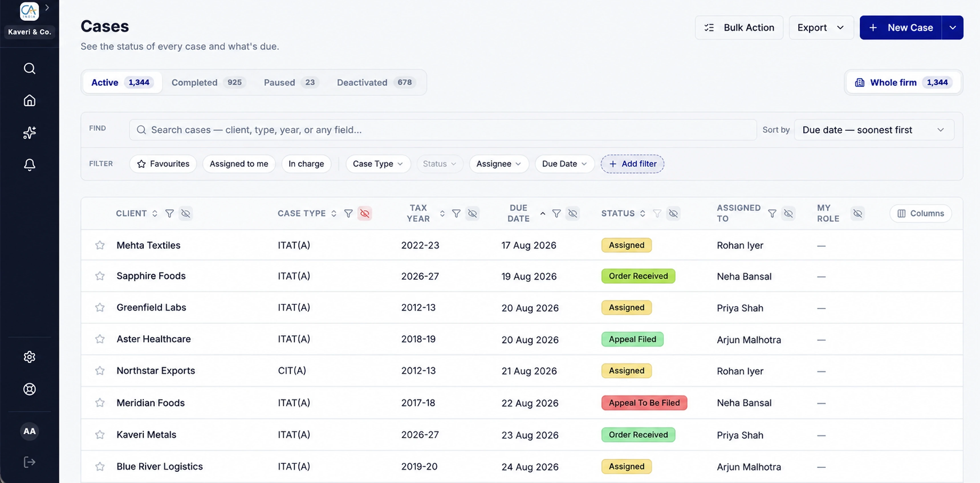Hide the Status column eye icon
The width and height of the screenshot is (980, 483).
(673, 214)
